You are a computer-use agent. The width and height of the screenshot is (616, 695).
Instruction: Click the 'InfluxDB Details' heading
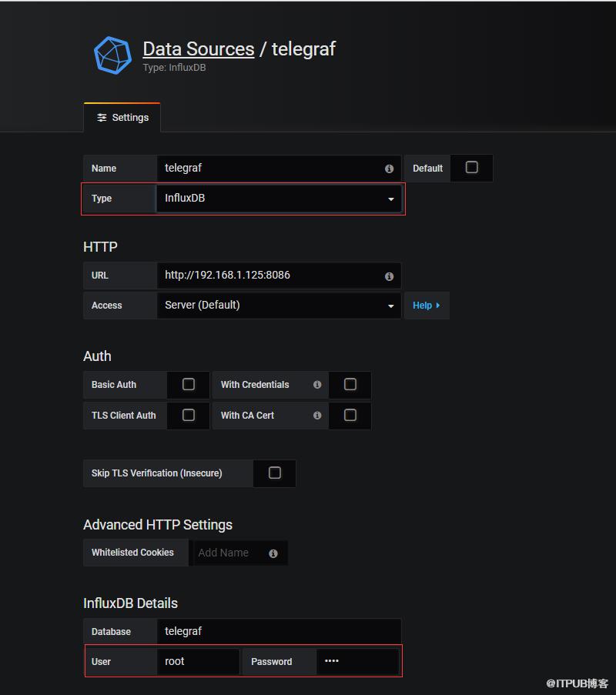point(130,603)
